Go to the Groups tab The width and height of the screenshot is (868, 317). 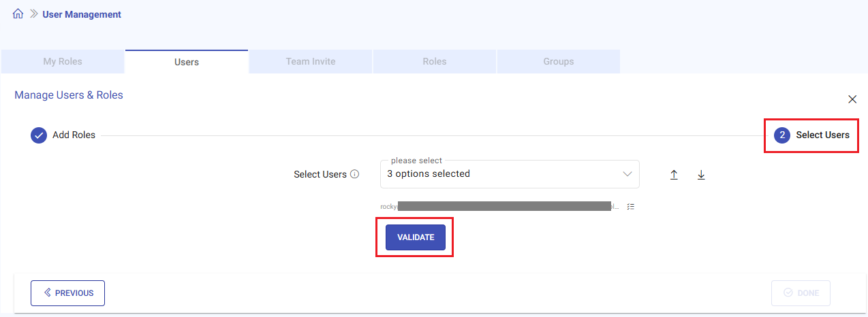coord(558,61)
